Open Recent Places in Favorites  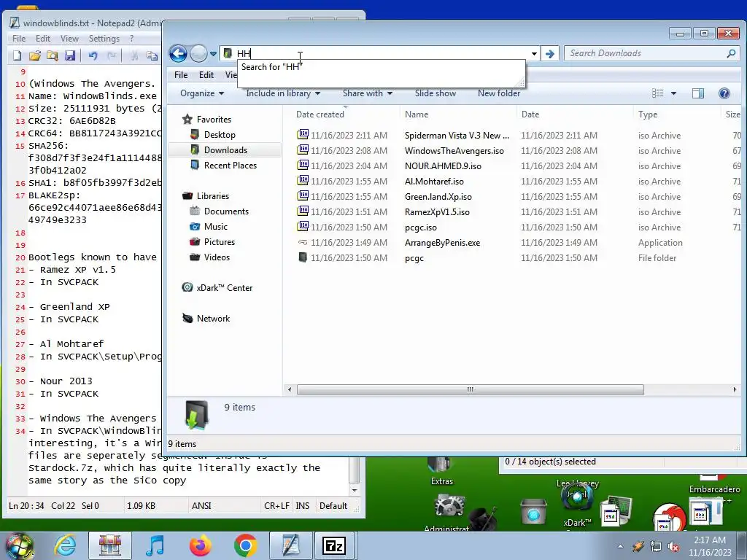click(x=230, y=166)
